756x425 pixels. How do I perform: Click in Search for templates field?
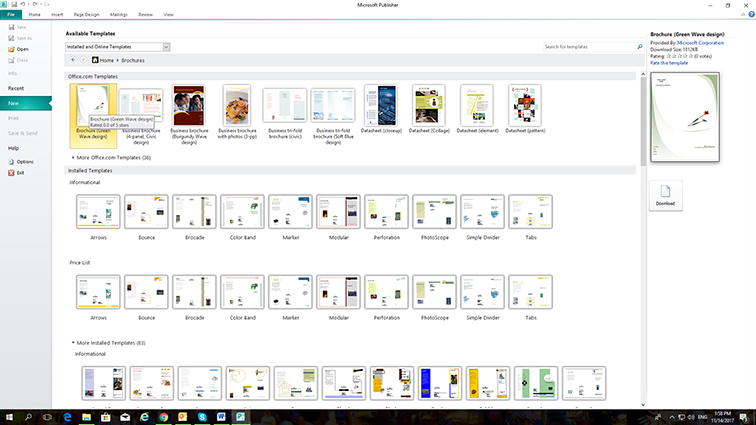click(589, 47)
